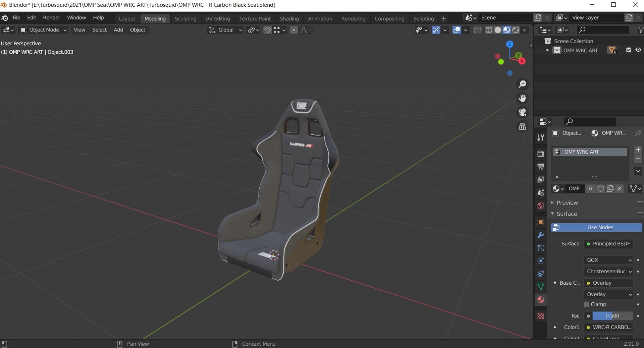
Task: Click the pan hand viewport icon
Action: [522, 98]
